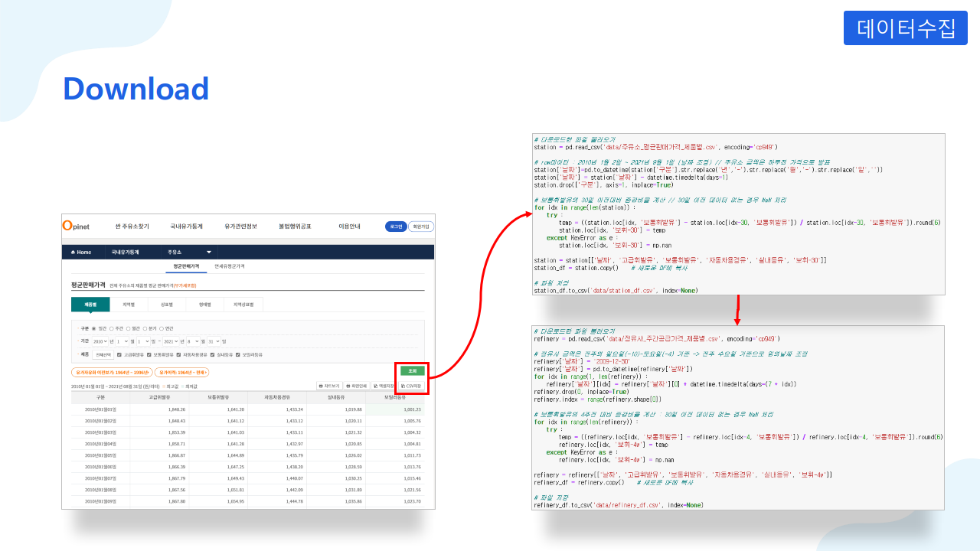Select the 제품별 tab

90,305
